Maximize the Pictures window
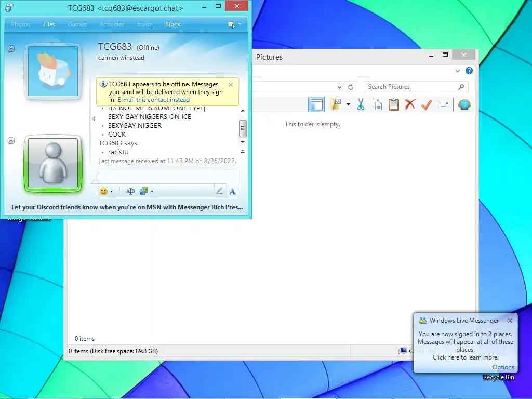The width and height of the screenshot is (532, 399). 445,55
